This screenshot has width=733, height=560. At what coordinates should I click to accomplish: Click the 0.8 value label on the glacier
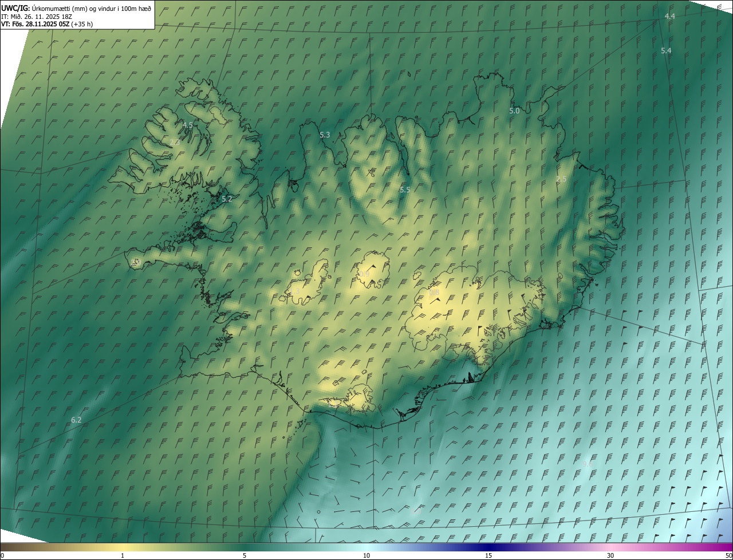pos(435,293)
